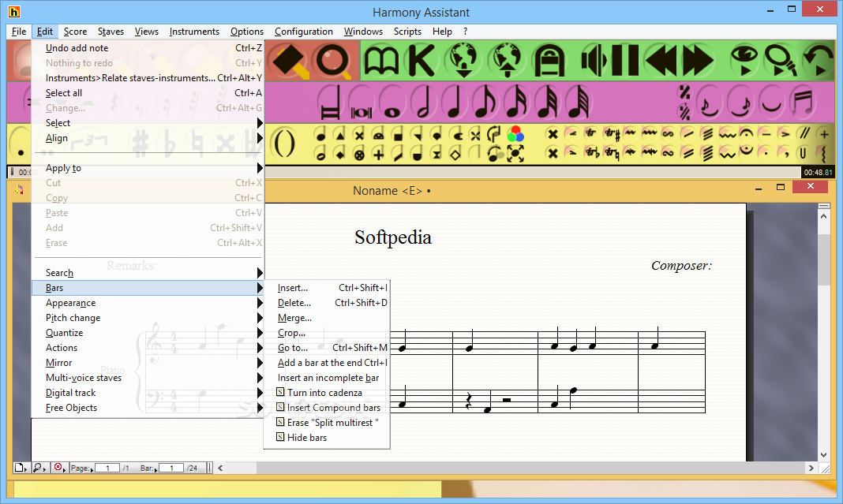Click the RGB color circles icon
The height and width of the screenshot is (504, 843).
click(x=515, y=133)
